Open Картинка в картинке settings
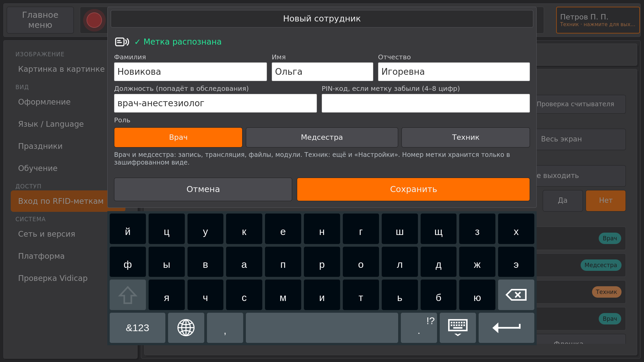 [x=61, y=69]
